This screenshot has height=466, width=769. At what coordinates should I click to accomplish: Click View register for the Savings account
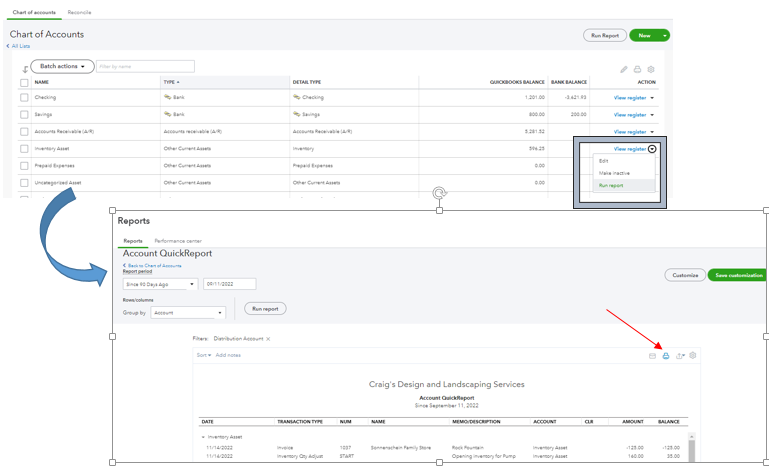[x=630, y=115]
